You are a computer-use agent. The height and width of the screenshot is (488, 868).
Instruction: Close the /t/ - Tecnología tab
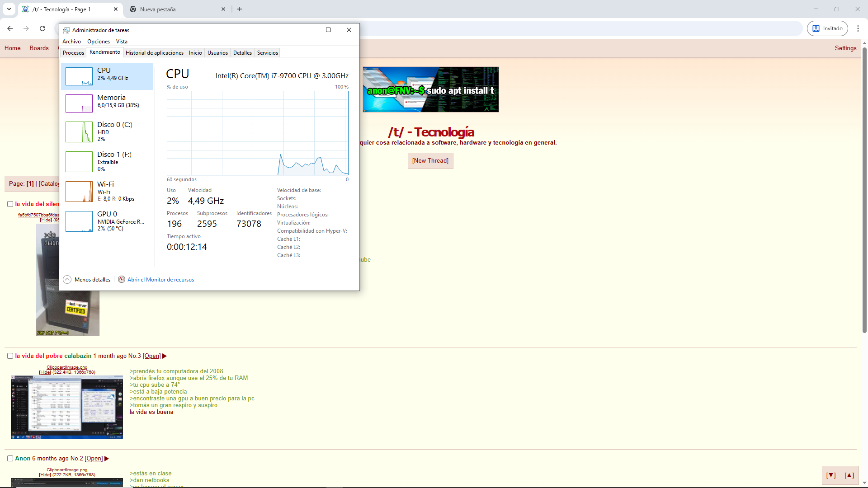[x=116, y=9]
